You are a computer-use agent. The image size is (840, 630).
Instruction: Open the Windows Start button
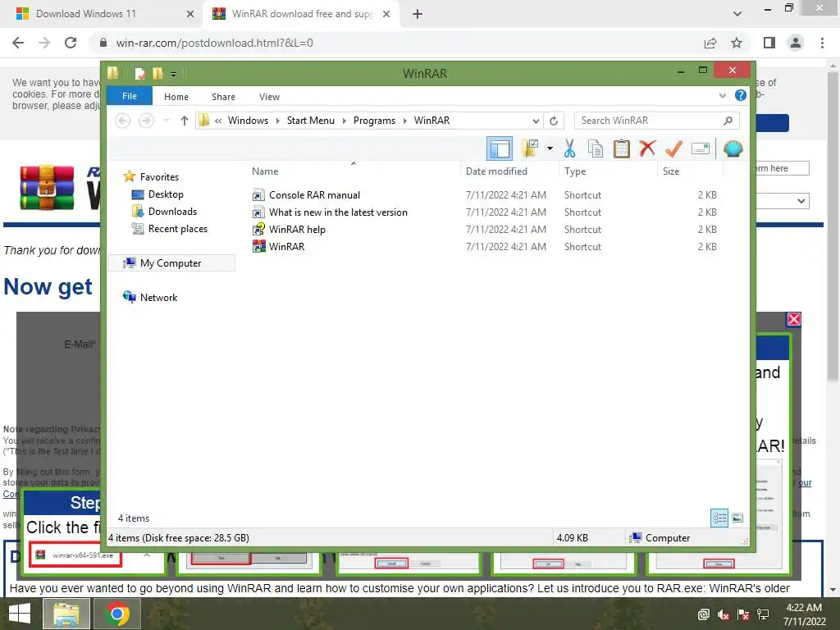pyautogui.click(x=20, y=614)
